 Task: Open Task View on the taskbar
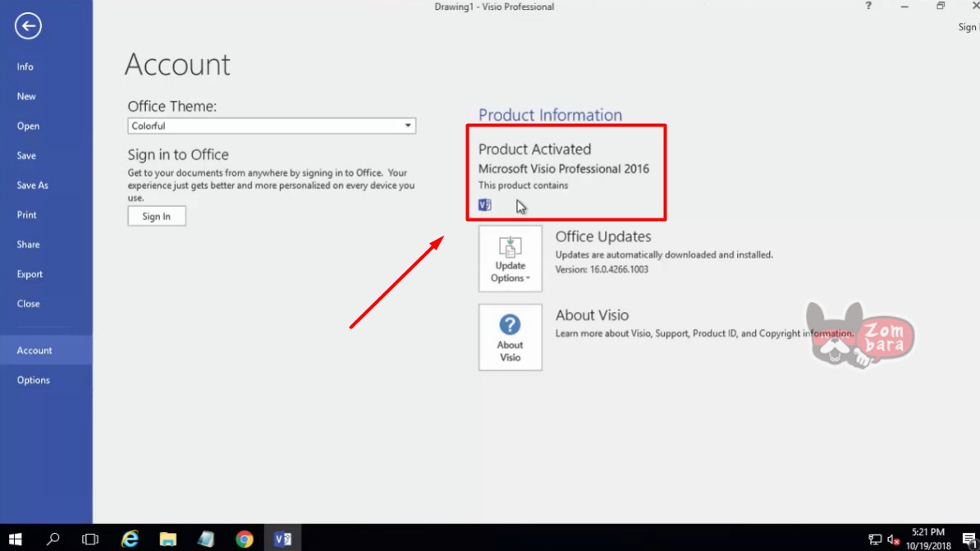coord(90,539)
